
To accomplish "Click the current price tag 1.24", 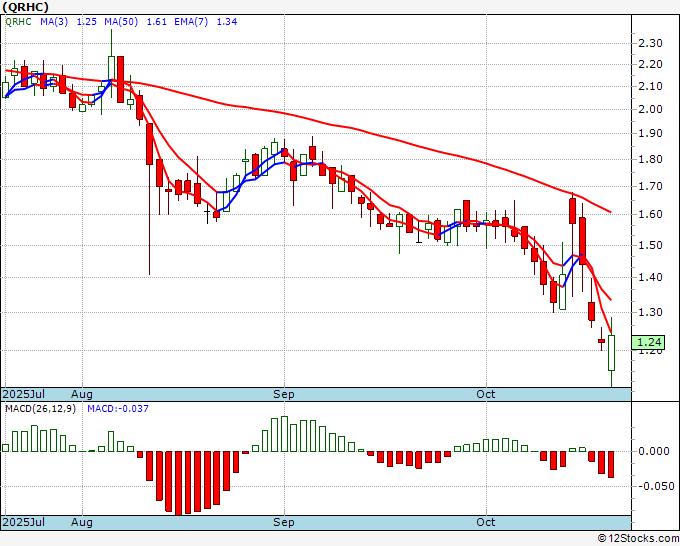I will 648,342.
